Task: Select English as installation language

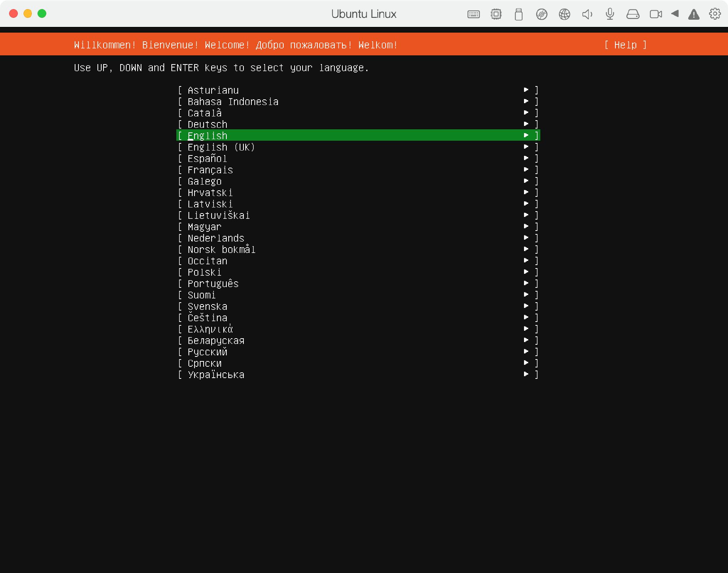Action: point(358,135)
